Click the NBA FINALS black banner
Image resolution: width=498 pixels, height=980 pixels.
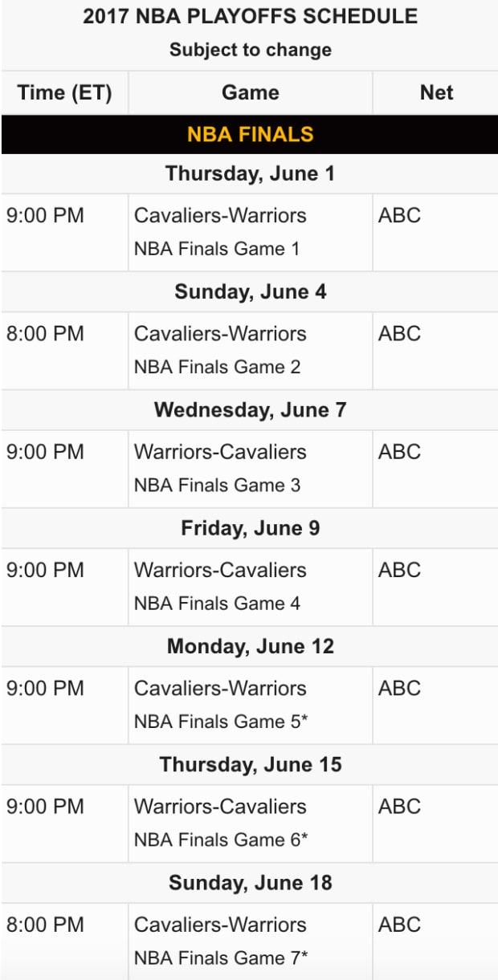point(250,134)
